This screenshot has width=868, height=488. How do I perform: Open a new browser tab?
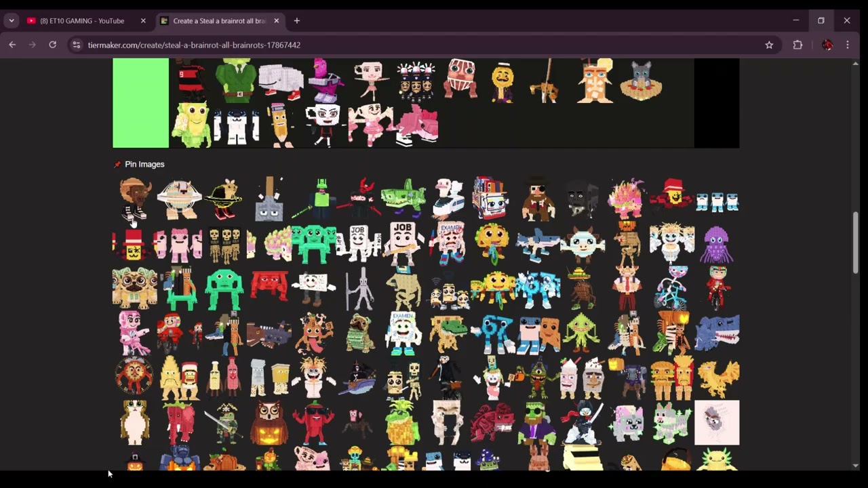pyautogui.click(x=296, y=21)
